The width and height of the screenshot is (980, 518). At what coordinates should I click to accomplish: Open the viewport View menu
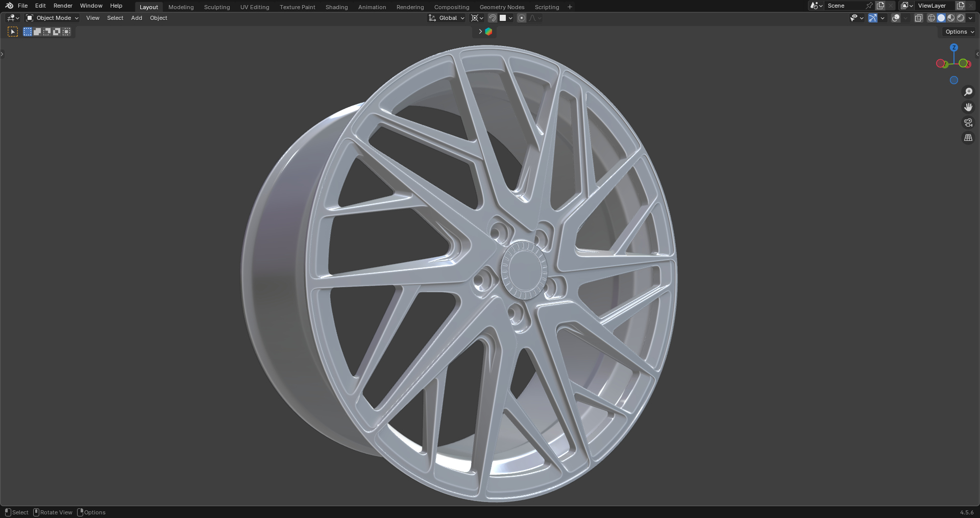click(x=93, y=18)
